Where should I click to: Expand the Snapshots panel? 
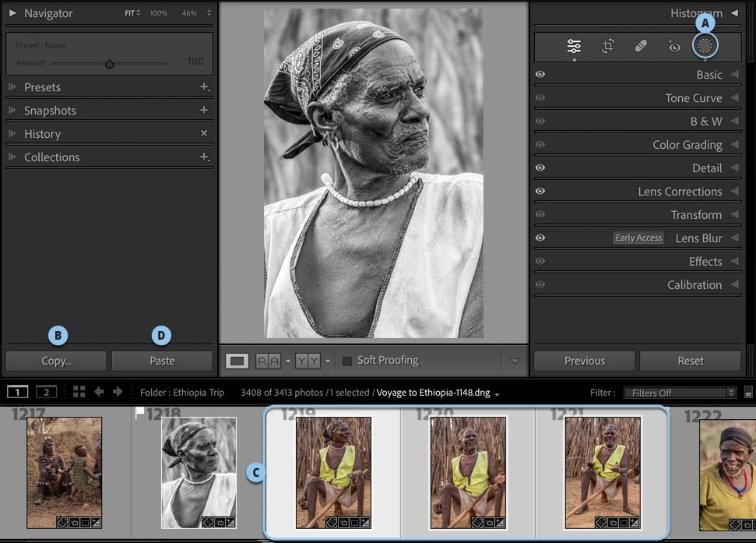(x=12, y=110)
